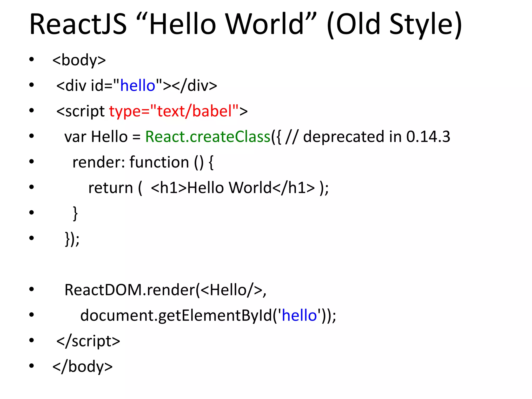Click the (Old Style) text in the title
The image size is (532, 399).
tap(394, 24)
